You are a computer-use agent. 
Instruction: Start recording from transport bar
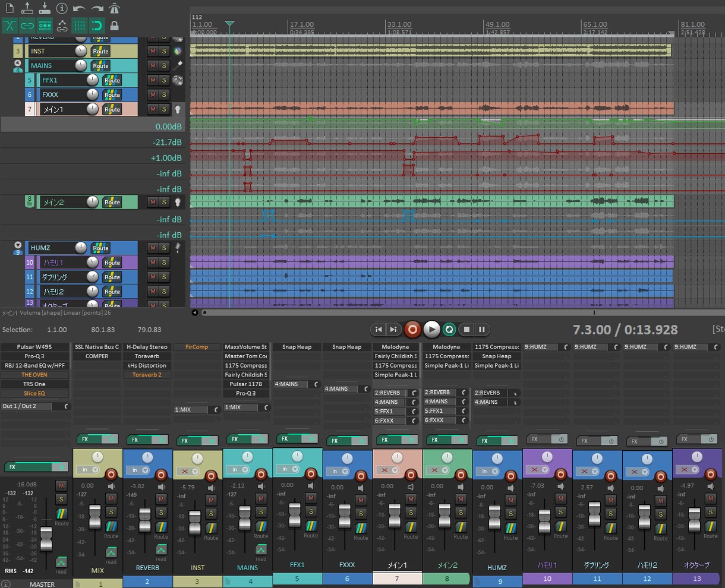click(412, 329)
